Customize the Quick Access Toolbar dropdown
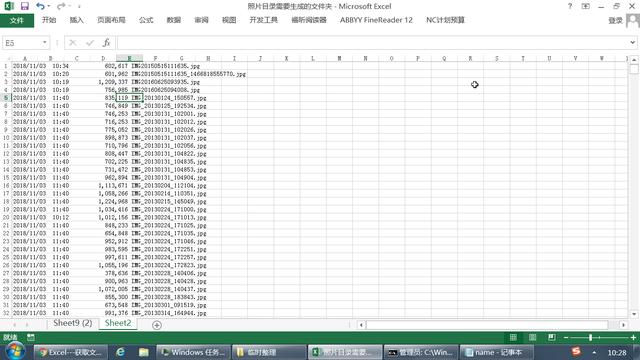 pos(79,6)
